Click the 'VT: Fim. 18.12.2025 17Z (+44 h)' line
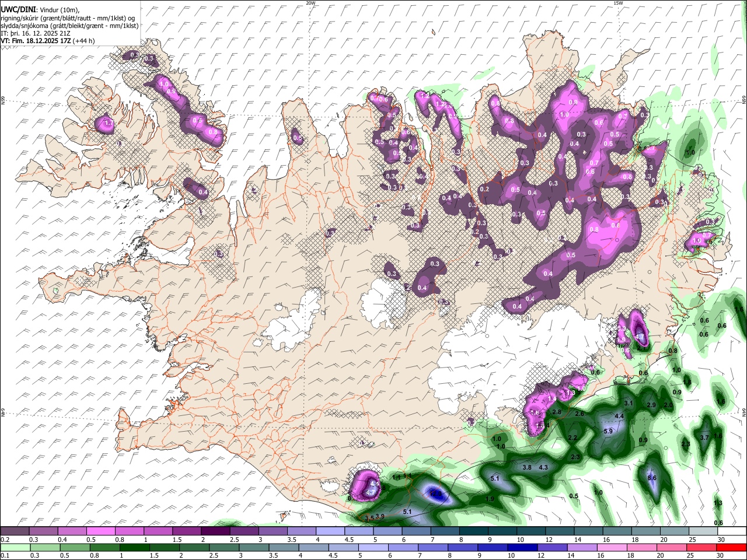The width and height of the screenshot is (747, 560). (48, 41)
